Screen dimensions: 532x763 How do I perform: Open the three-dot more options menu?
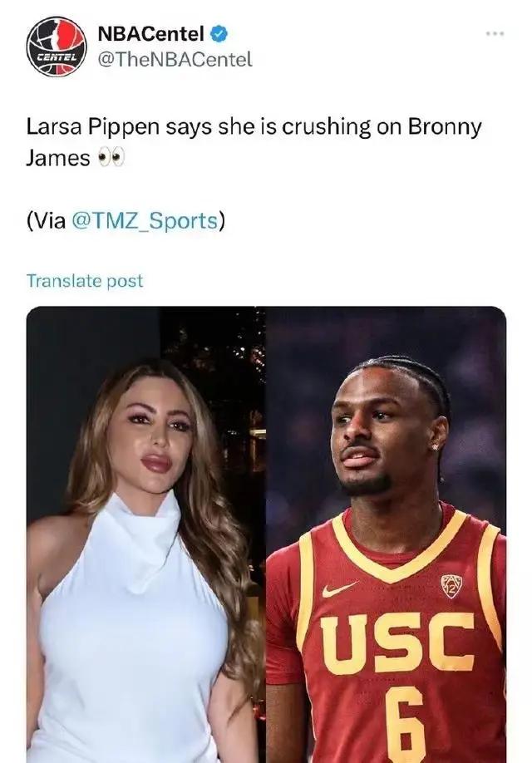tap(495, 33)
